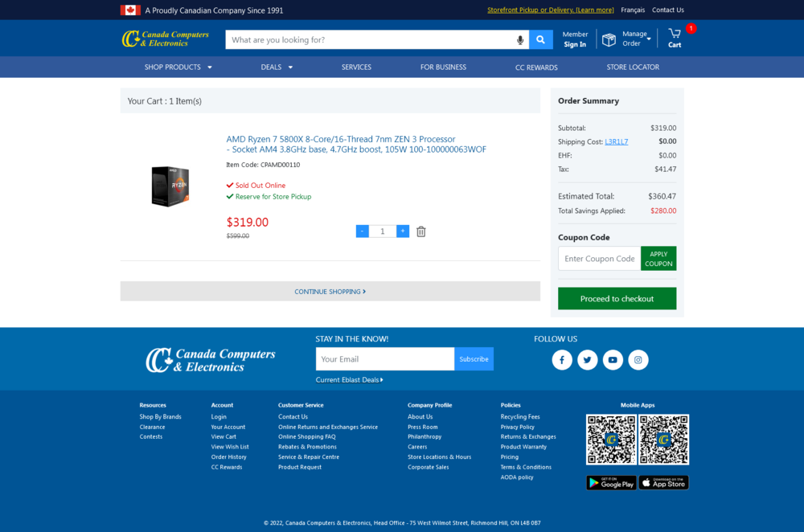Delete cart item using trash icon
This screenshot has height=532, width=804.
pos(420,231)
